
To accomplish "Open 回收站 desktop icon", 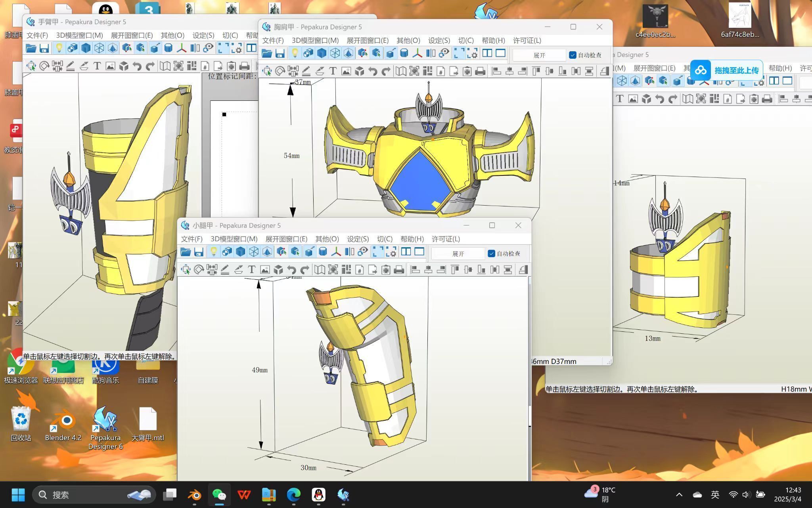I will click(x=21, y=423).
